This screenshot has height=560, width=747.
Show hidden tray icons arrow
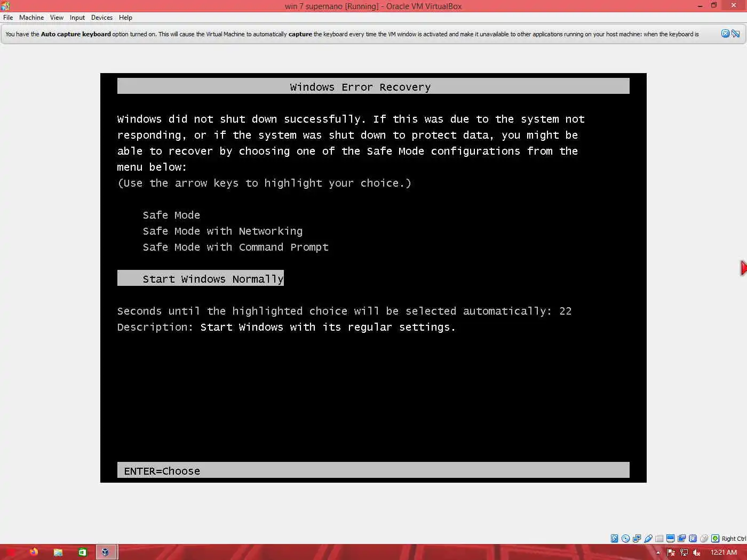pyautogui.click(x=658, y=553)
